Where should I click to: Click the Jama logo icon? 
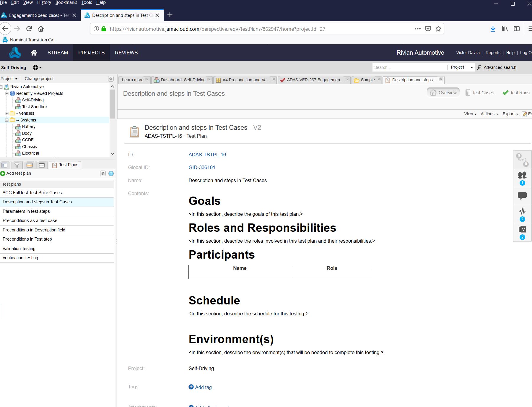coord(14,53)
